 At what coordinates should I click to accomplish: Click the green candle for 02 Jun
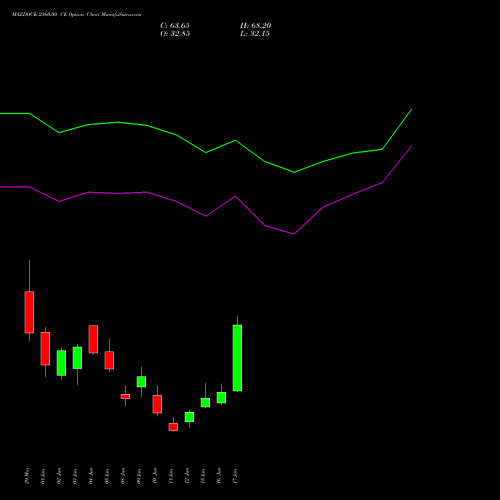pyautogui.click(x=61, y=363)
